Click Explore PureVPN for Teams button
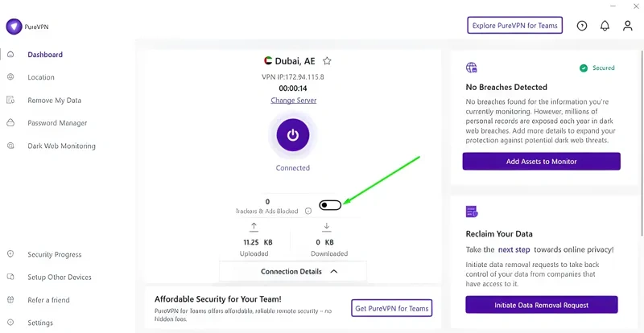The width and height of the screenshot is (644, 333). [514, 26]
